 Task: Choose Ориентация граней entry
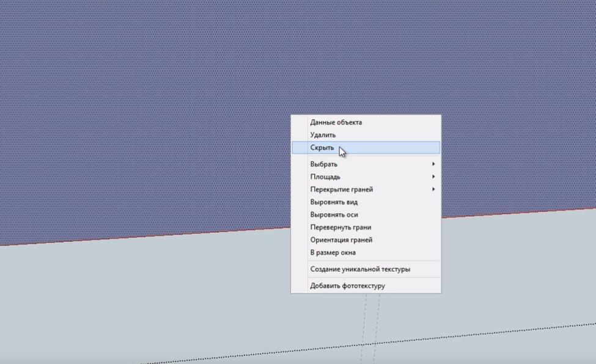[341, 240]
